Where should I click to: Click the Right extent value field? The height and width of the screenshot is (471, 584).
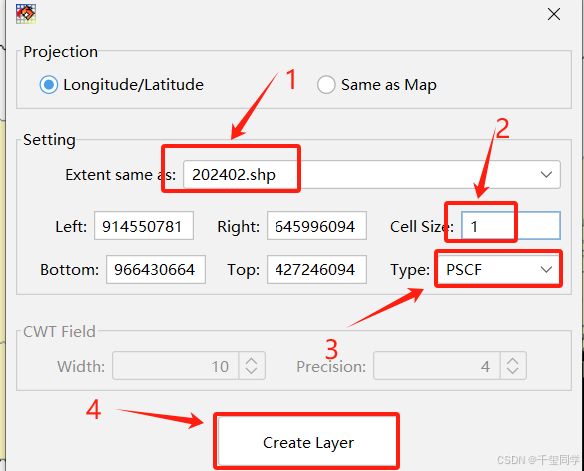click(x=317, y=226)
